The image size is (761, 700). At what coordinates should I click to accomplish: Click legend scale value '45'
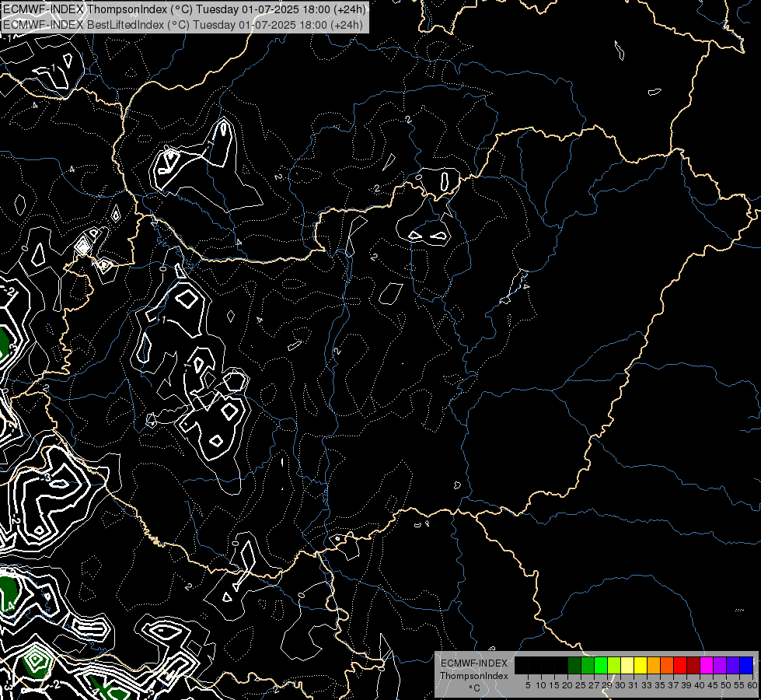tap(713, 685)
